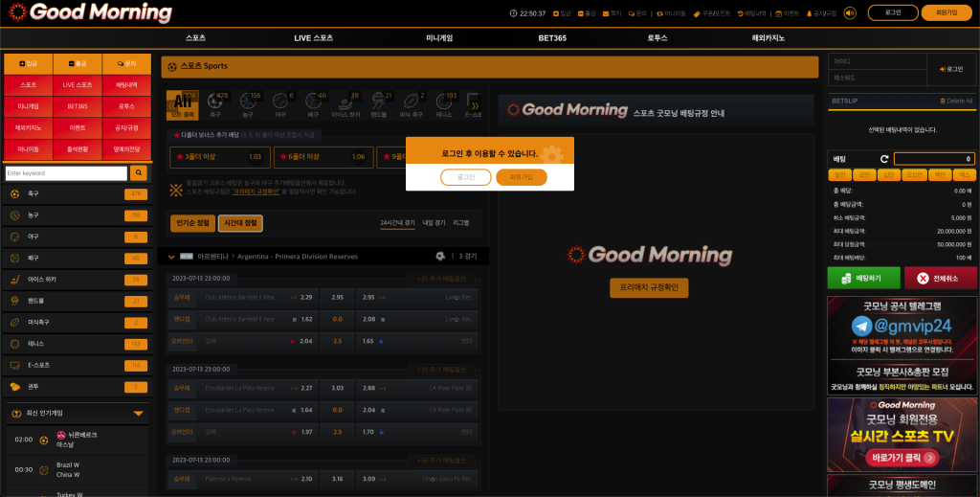The height and width of the screenshot is (497, 980).
Task: Choose the All 모든 종목 sport tile
Action: tap(183, 104)
